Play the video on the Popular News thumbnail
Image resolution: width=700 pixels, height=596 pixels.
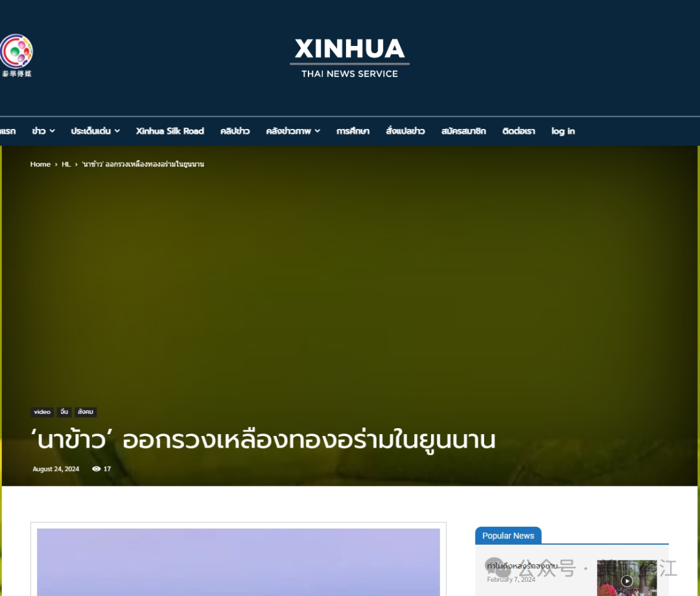tap(627, 581)
